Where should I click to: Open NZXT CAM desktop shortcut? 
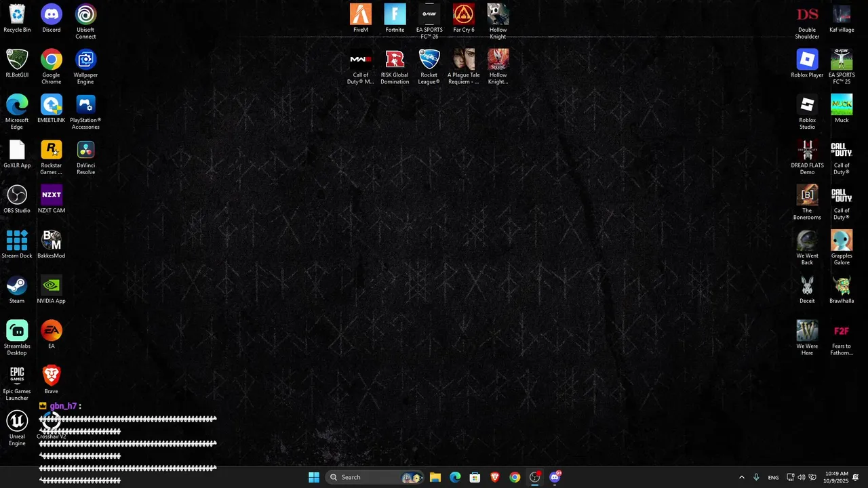[x=52, y=199]
